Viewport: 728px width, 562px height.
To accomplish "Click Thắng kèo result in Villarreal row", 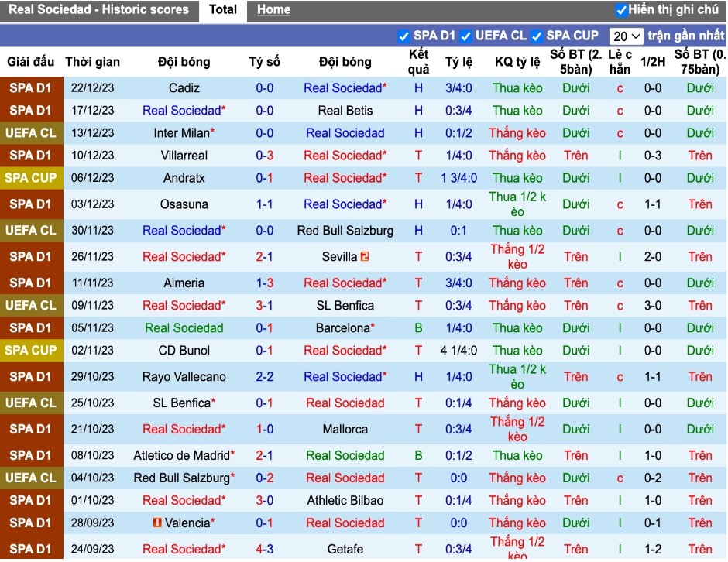I will (x=517, y=156).
